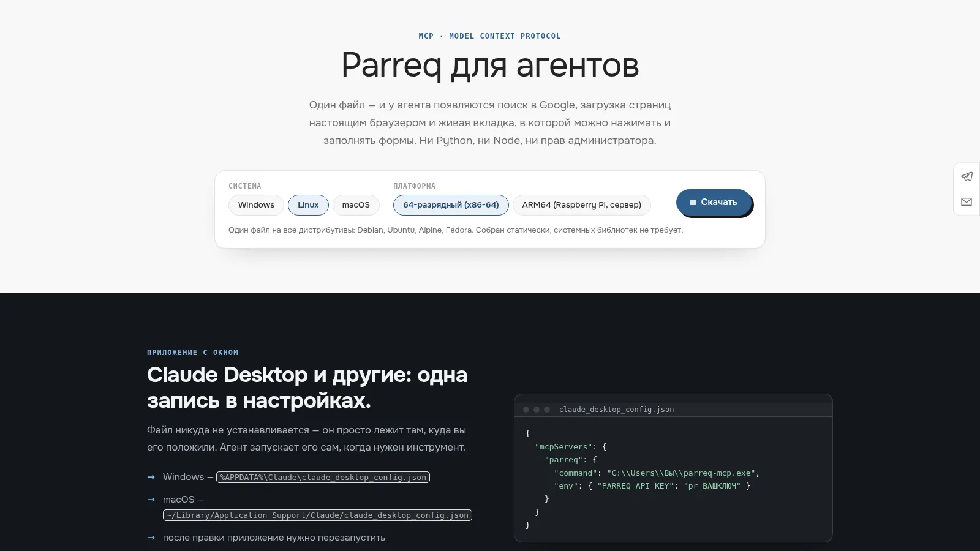Click the после правки приложение перезапустить line

[274, 538]
